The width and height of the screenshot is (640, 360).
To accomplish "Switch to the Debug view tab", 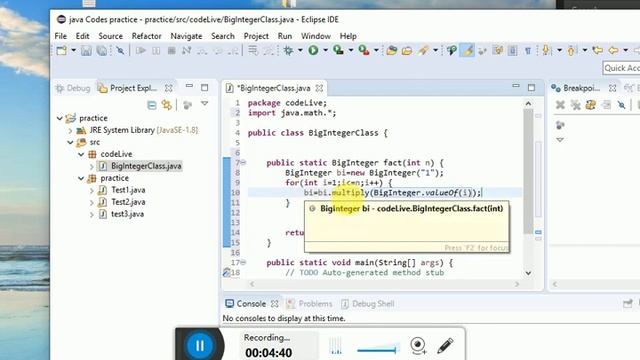I will (73, 88).
